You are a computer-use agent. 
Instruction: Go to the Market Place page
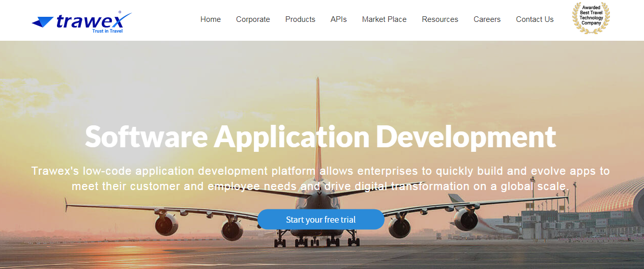pos(384,19)
